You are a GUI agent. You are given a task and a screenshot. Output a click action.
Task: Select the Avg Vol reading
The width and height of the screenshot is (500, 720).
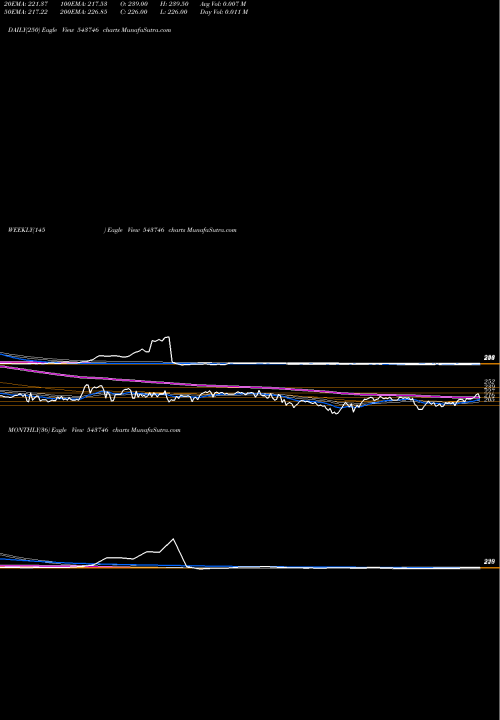coord(224,4)
